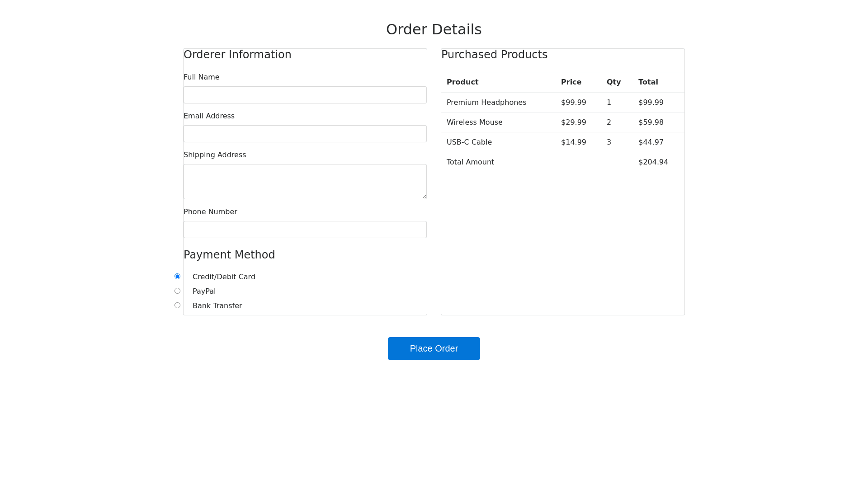Click the Price column header
Viewport: 868px width, 488px height.
point(571,82)
